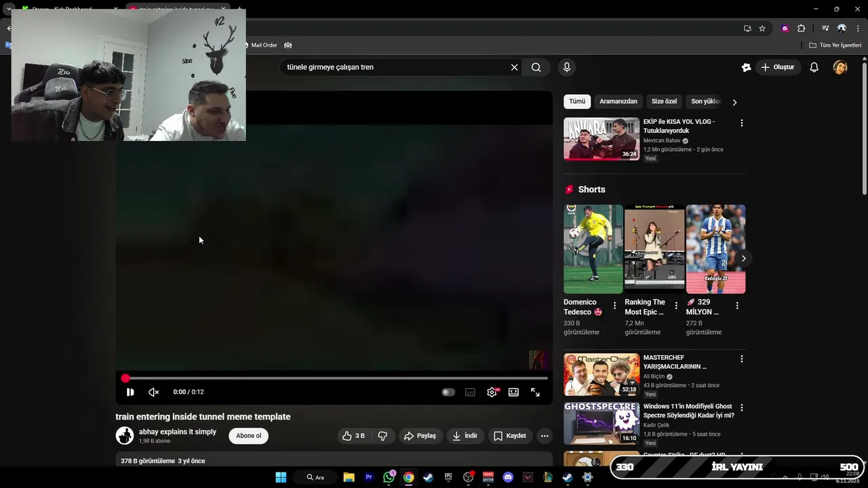The image size is (868, 488).
Task: Click the video title text
Action: tap(203, 417)
